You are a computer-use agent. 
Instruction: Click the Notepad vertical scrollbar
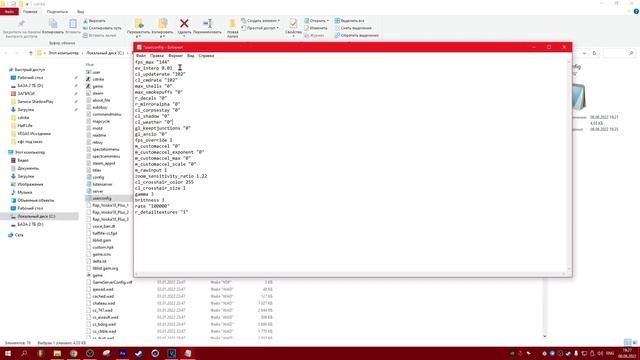tap(569, 165)
